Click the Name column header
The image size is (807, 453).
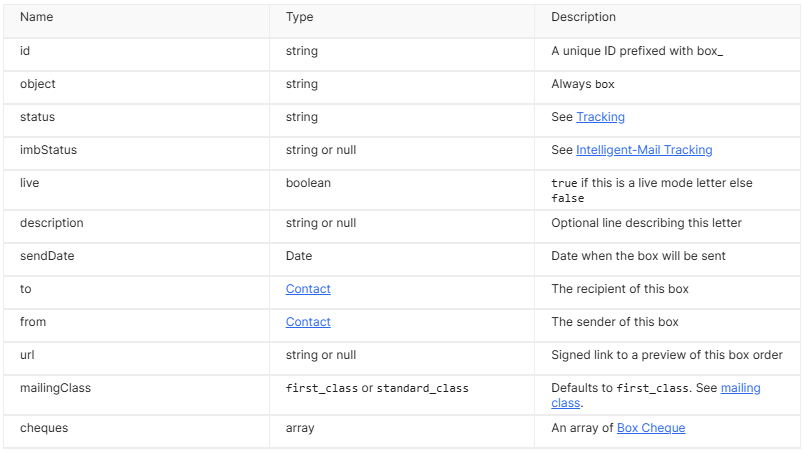[x=37, y=17]
